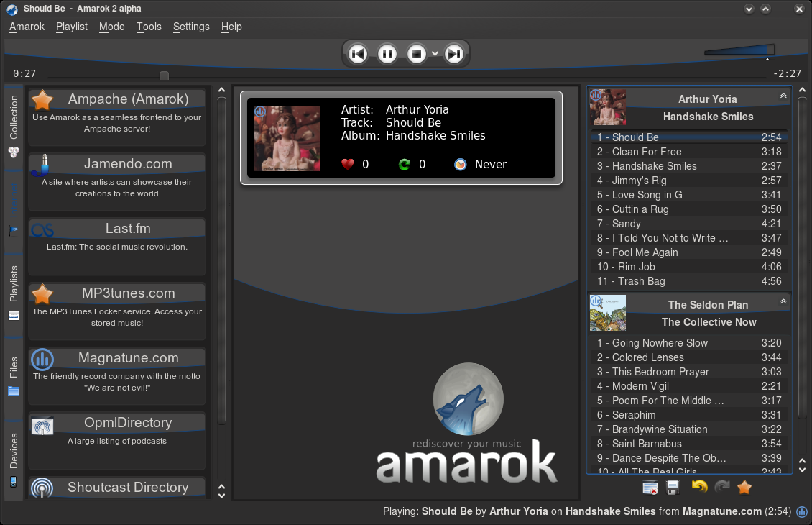Switch to the Devices sidebar tab
The image size is (812, 525).
[14, 460]
